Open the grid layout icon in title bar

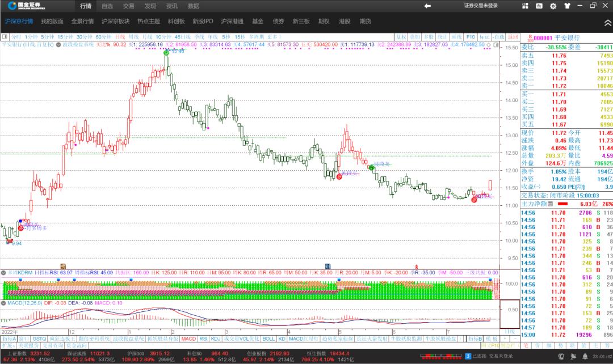click(x=524, y=6)
